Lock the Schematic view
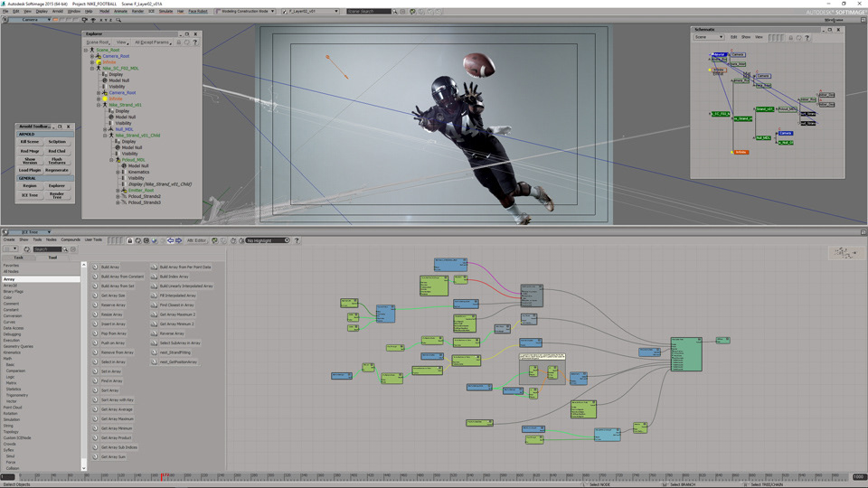Image resolution: width=868 pixels, height=488 pixels. tap(790, 38)
